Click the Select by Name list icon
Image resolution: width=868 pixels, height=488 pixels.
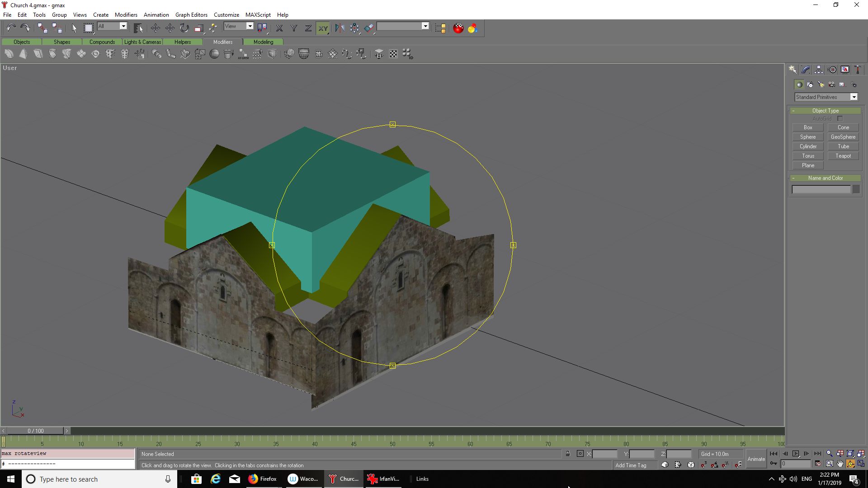tap(138, 28)
